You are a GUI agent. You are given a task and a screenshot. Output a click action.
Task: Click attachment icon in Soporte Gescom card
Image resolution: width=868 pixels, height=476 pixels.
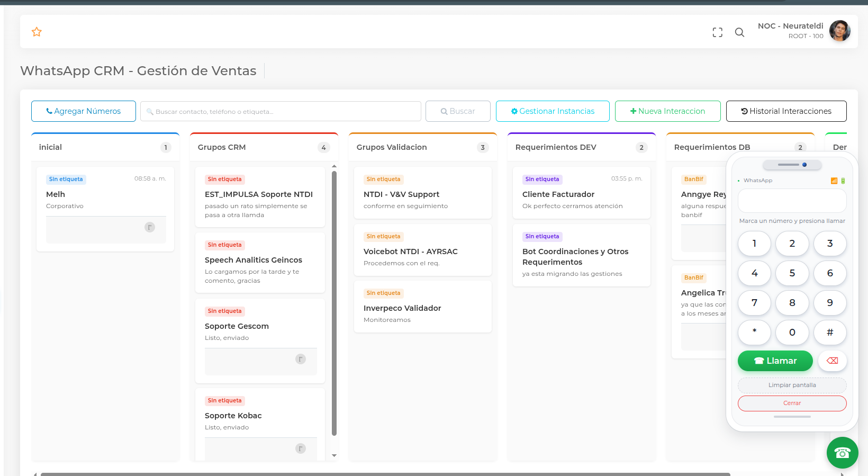tap(301, 359)
